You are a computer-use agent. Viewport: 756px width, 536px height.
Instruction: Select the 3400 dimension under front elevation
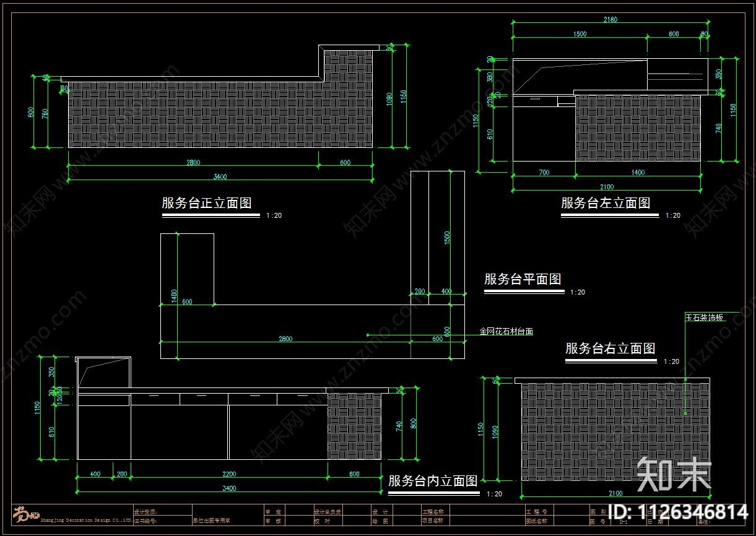pyautogui.click(x=220, y=177)
